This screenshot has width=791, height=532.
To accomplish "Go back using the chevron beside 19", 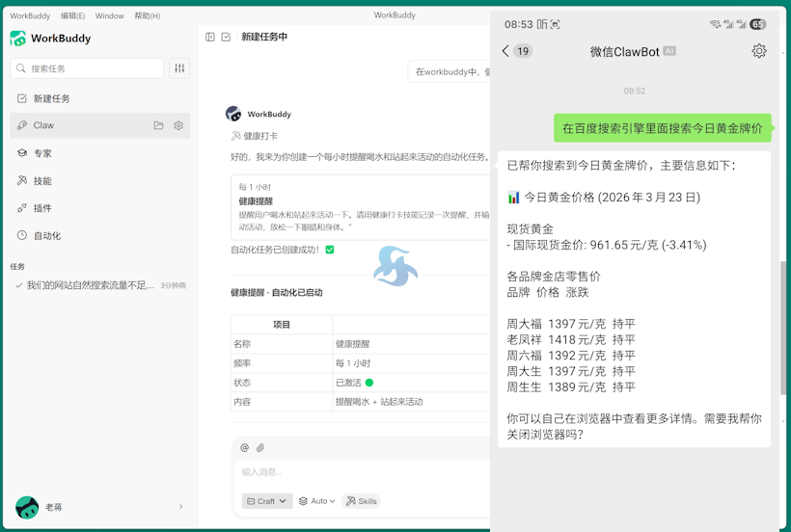I will click(x=505, y=51).
